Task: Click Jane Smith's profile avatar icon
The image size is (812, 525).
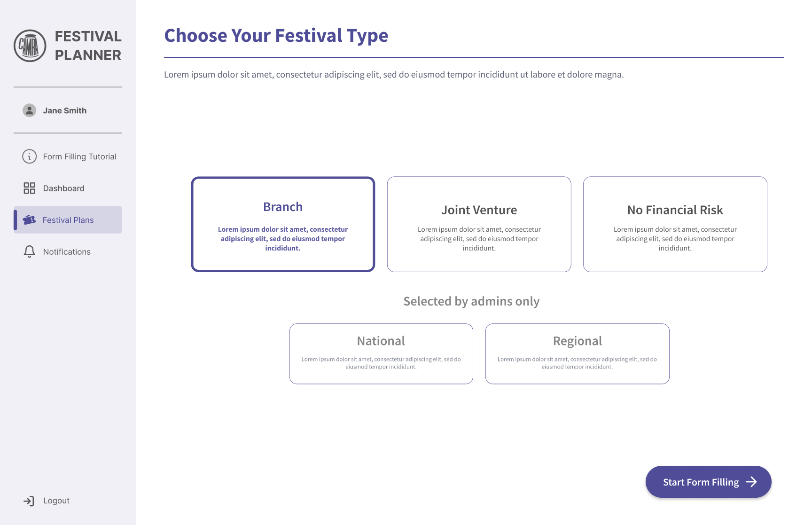Action: [x=30, y=110]
